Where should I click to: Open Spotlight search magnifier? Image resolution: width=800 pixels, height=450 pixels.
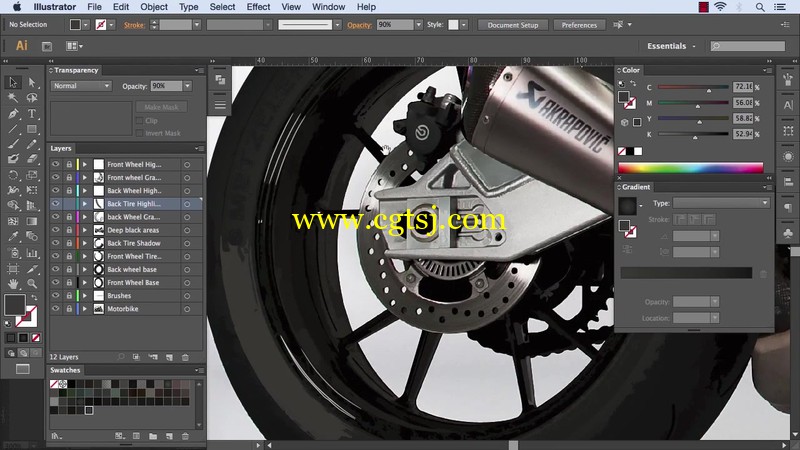pos(760,7)
